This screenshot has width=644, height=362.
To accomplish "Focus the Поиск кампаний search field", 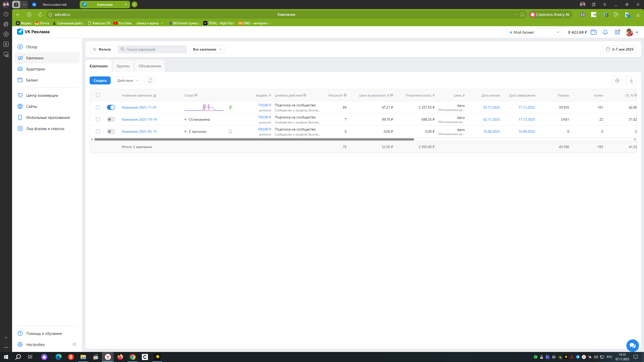I will (x=152, y=49).
